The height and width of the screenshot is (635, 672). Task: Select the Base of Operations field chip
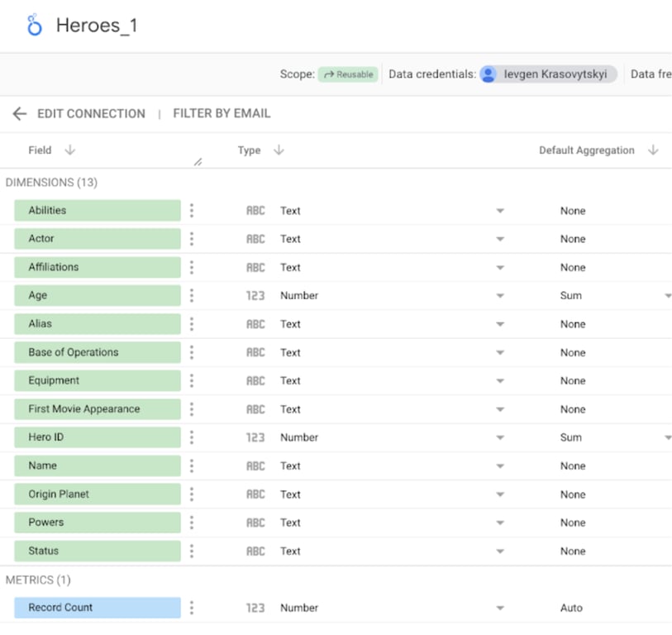[x=98, y=352]
